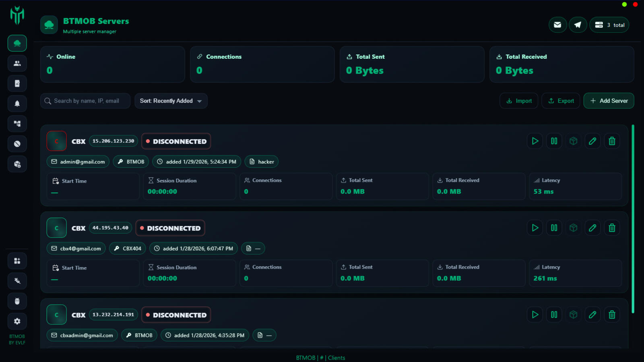
Task: Click the 44.195.43.40 IP badge
Action: point(110,228)
